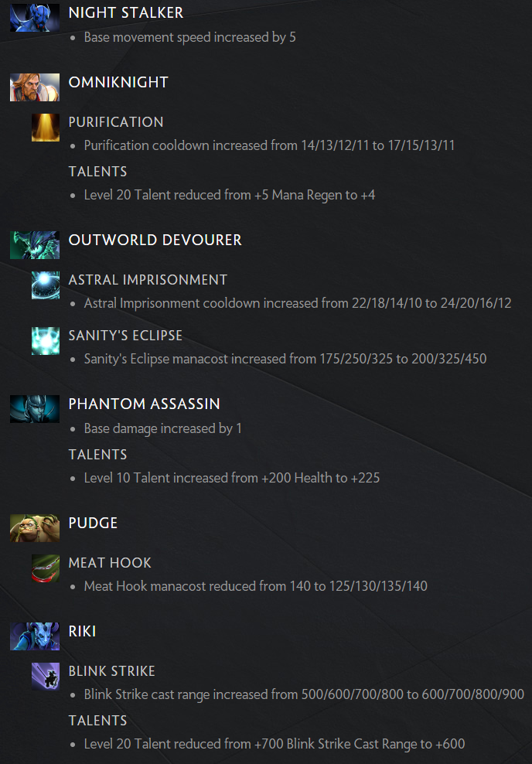Select the Purification ability icon

pos(46,128)
